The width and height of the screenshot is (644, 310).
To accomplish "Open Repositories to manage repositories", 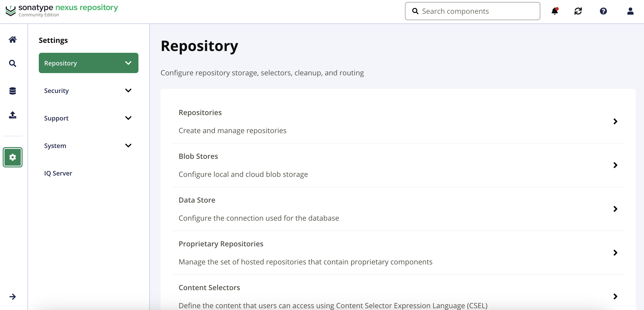I will click(x=398, y=121).
